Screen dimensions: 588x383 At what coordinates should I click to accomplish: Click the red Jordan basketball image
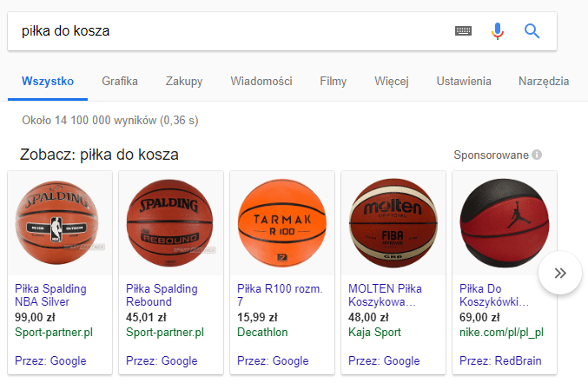[x=505, y=222]
